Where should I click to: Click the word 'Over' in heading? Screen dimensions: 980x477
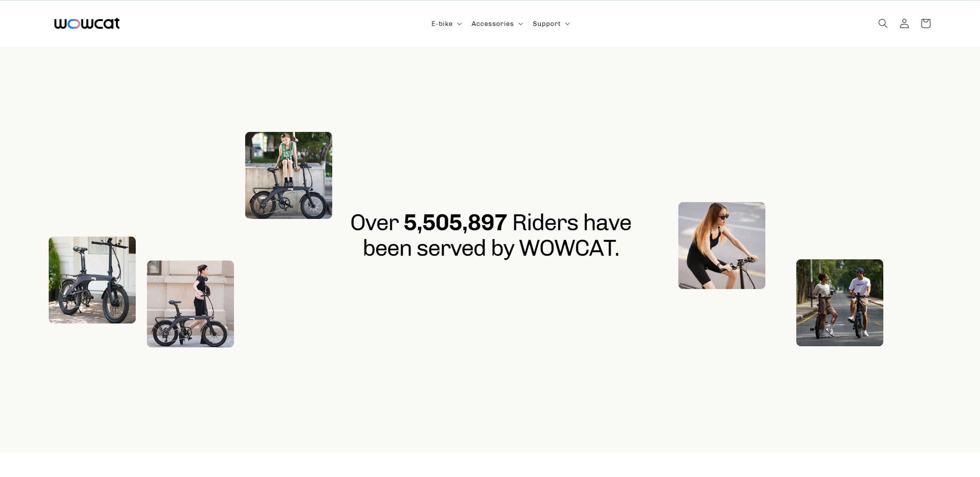coord(374,223)
